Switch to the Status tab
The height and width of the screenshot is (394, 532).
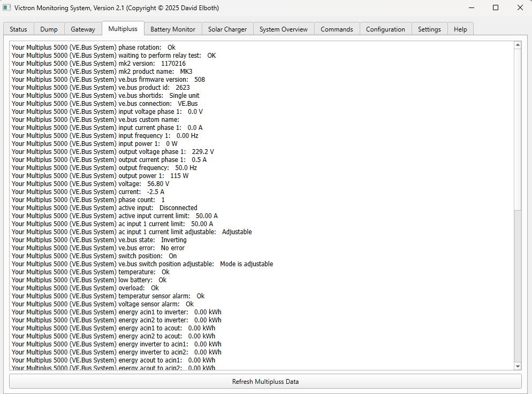18,29
